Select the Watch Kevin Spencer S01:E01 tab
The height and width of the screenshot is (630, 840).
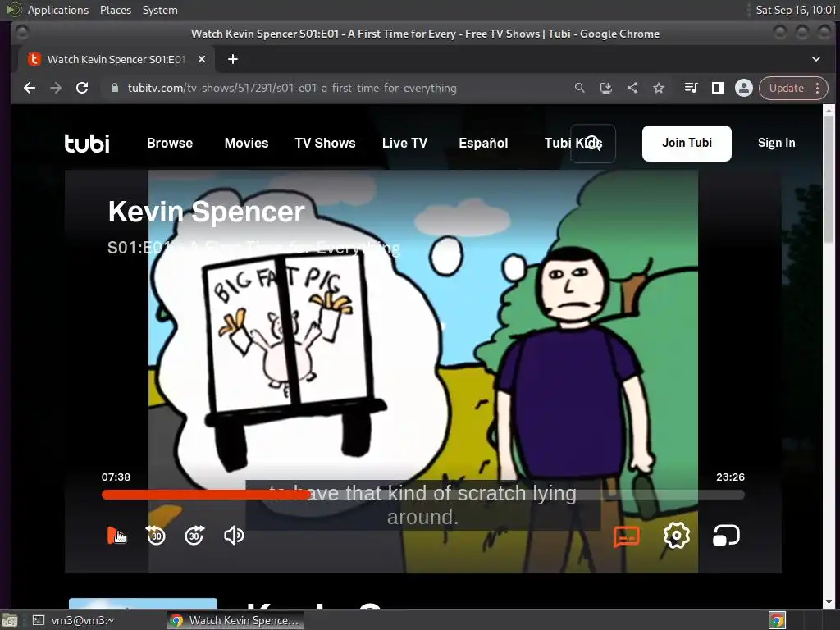tap(116, 59)
